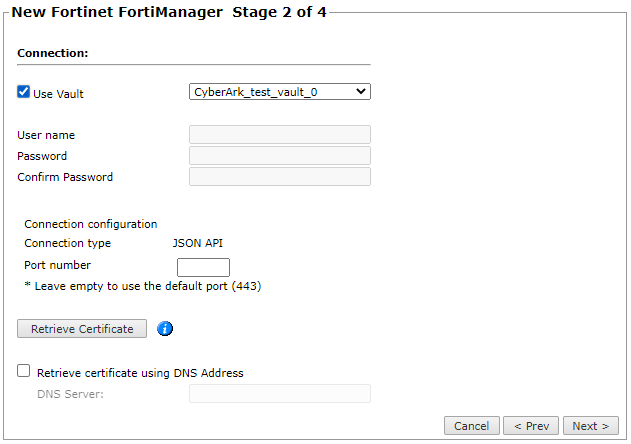Click into the Port number box
Image resolution: width=631 pixels, height=444 pixels.
click(203, 267)
